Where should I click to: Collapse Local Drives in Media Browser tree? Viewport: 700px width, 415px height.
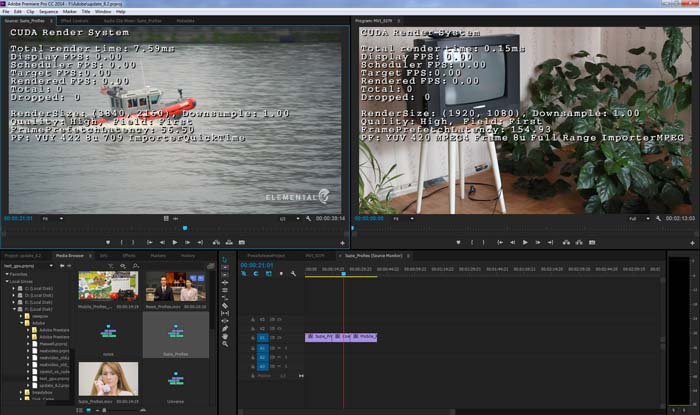click(7, 282)
